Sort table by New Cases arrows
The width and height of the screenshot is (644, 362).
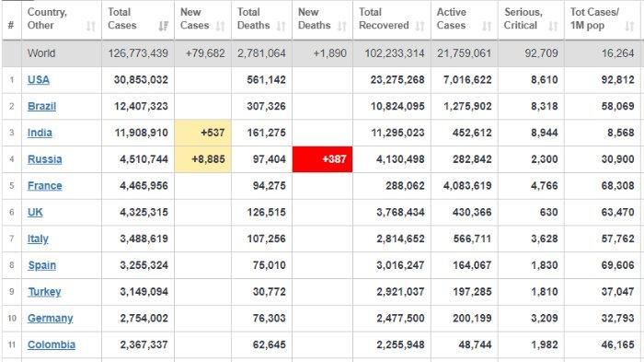point(221,27)
